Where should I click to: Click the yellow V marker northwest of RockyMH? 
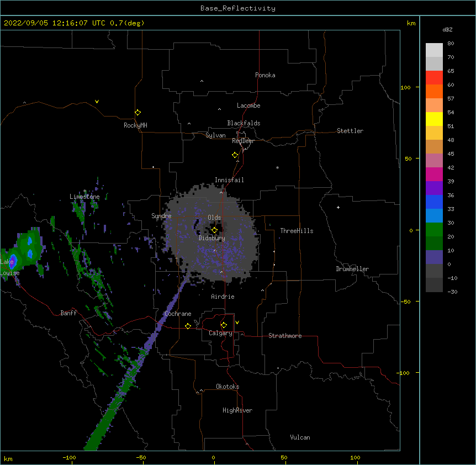tap(97, 102)
